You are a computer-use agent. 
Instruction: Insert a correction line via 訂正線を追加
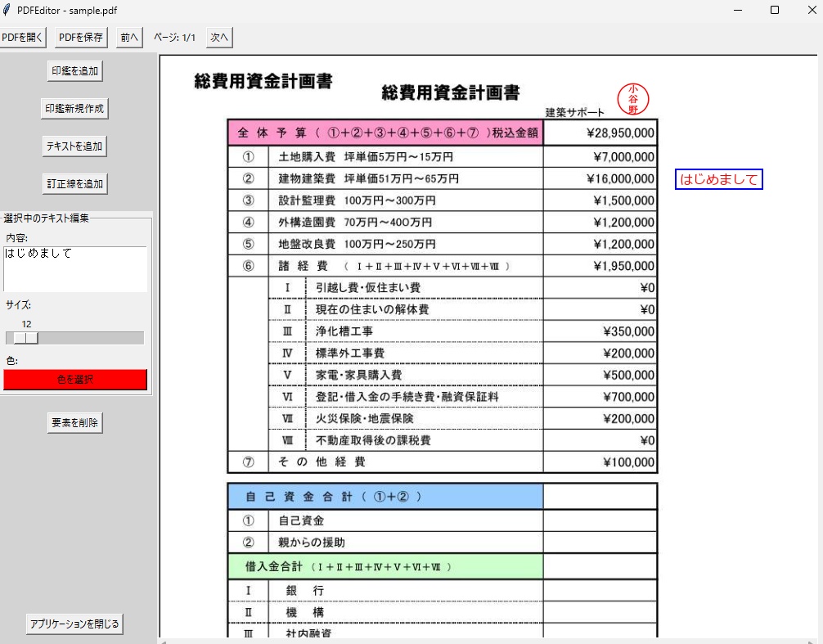pos(74,183)
